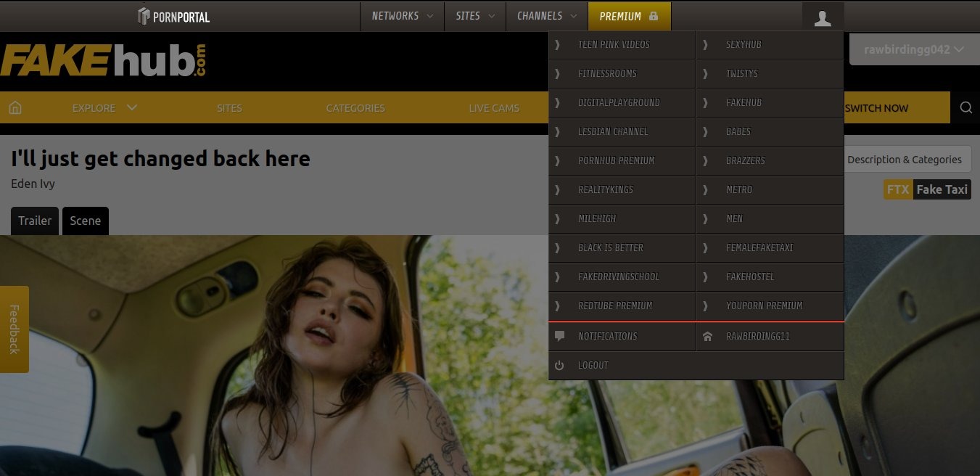Open Fakehub menu entry
The image size is (980, 476).
770,103
